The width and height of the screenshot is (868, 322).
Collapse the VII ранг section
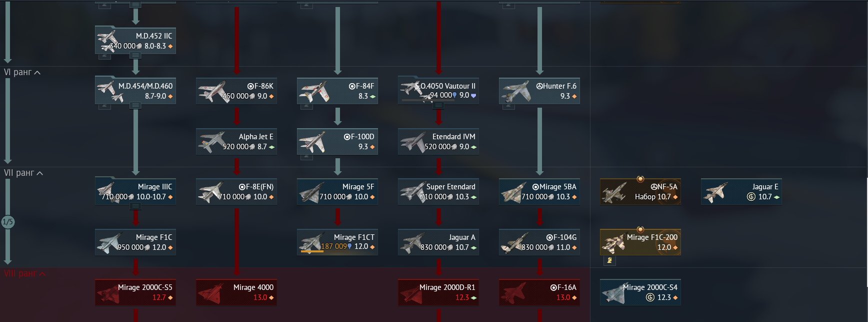(x=39, y=173)
